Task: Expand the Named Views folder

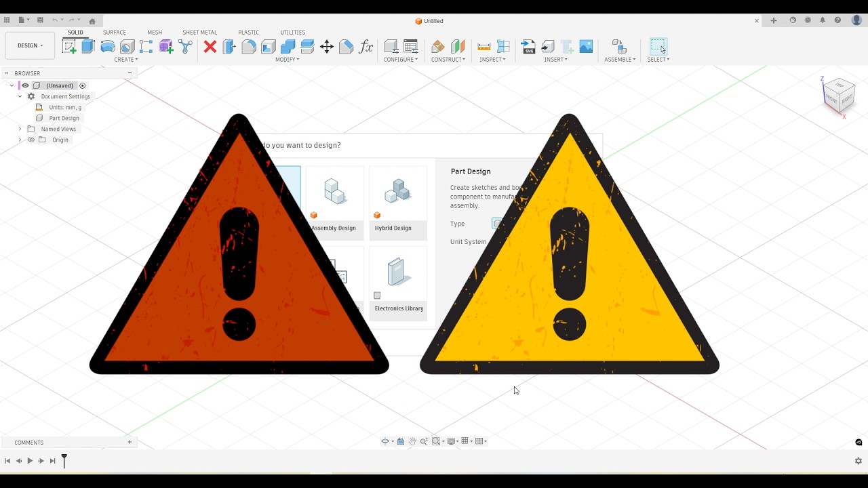Action: 20,129
